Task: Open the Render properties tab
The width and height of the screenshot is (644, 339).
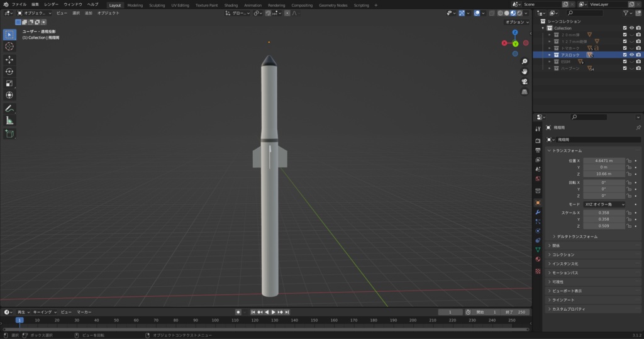Action: click(x=538, y=141)
